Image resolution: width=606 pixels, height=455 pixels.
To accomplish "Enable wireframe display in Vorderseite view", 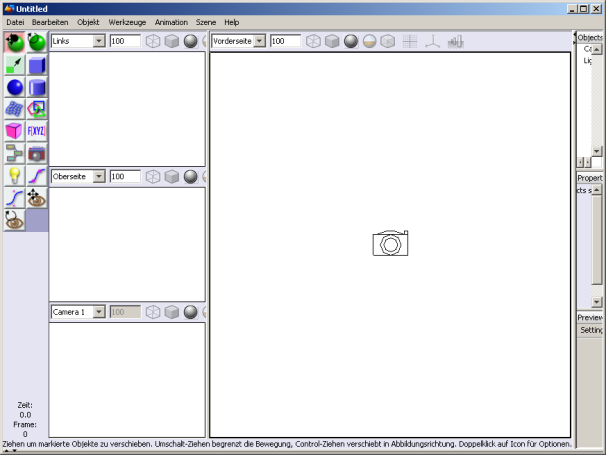I will click(x=313, y=41).
